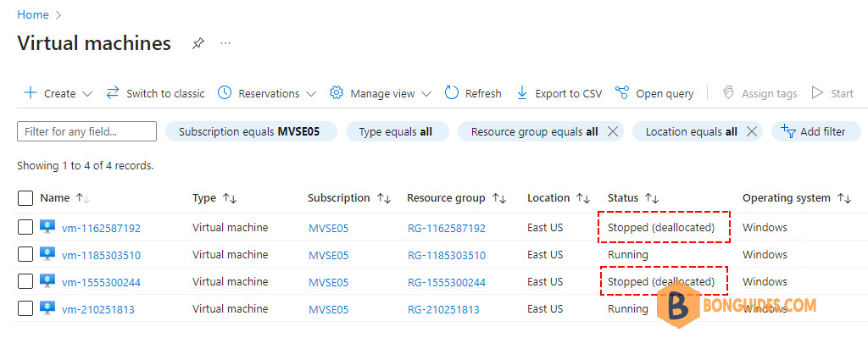The width and height of the screenshot is (868, 360).
Task: Open resource group RG-210251813
Action: pyautogui.click(x=443, y=310)
